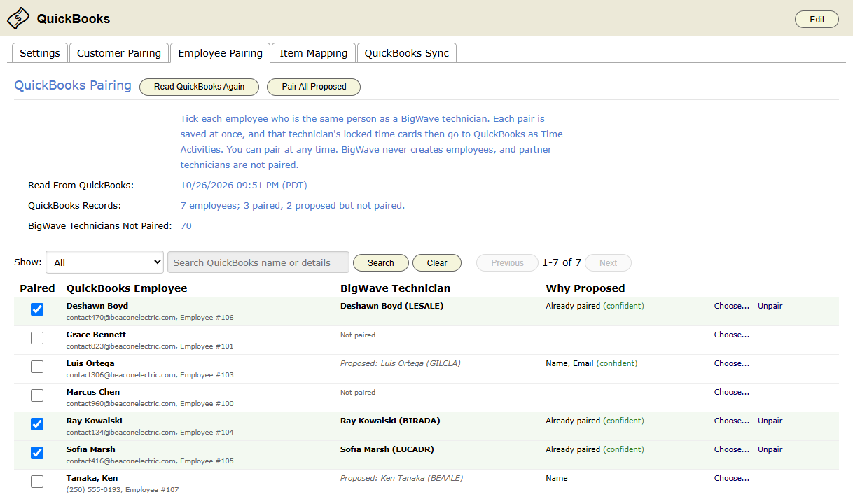This screenshot has width=853, height=504.
Task: Click Proposed: Luis Ortega (GILCLA) text
Action: tap(401, 363)
